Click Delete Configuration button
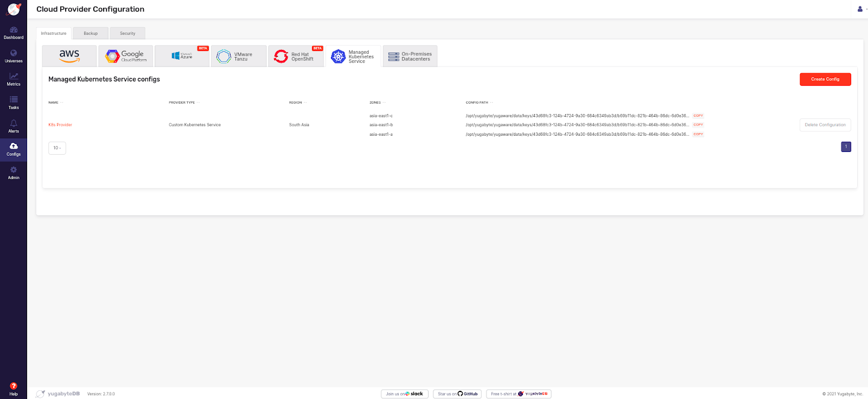 point(825,125)
